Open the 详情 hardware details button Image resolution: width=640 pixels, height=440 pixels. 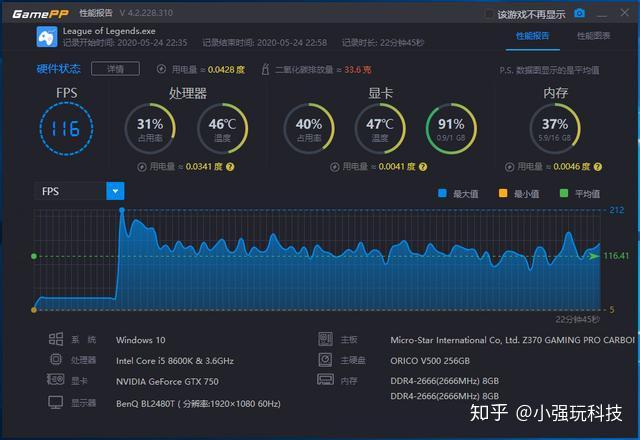(x=116, y=69)
